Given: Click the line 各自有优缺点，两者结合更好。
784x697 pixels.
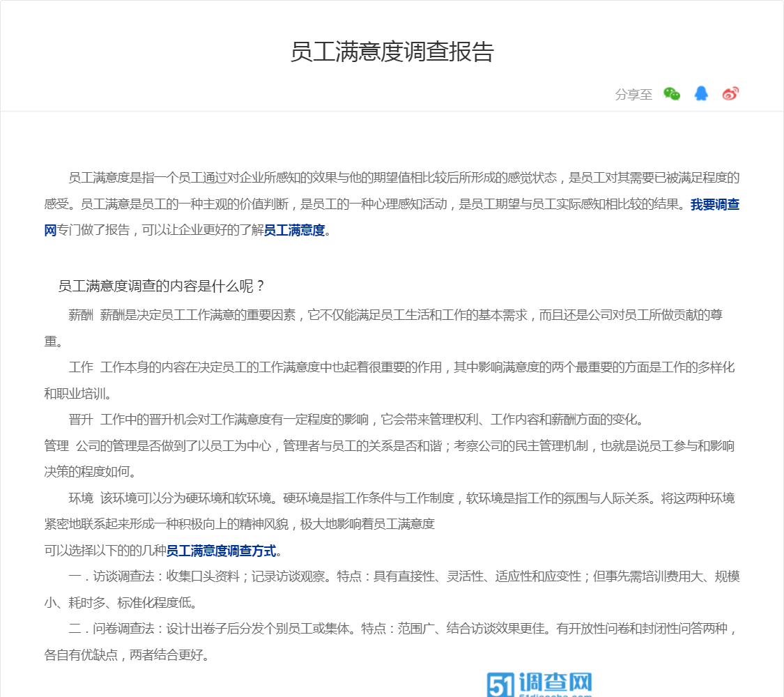Looking at the screenshot, I should tap(127, 654).
